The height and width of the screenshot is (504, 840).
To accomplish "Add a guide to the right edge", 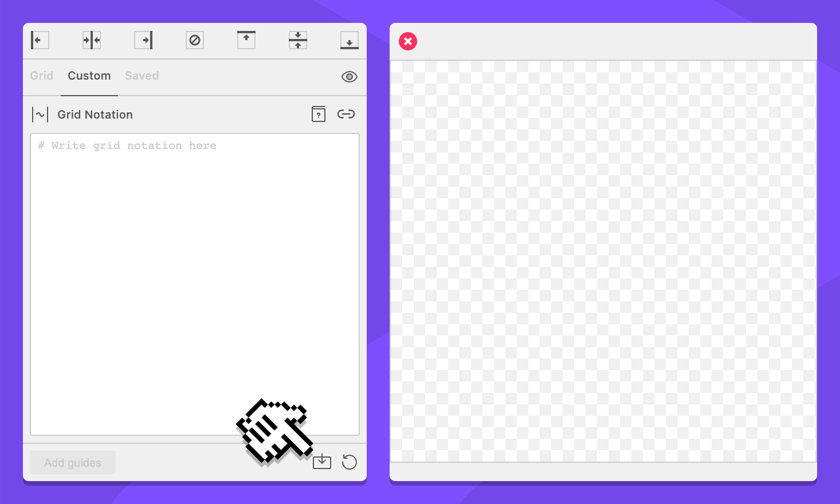I will pyautogui.click(x=143, y=40).
